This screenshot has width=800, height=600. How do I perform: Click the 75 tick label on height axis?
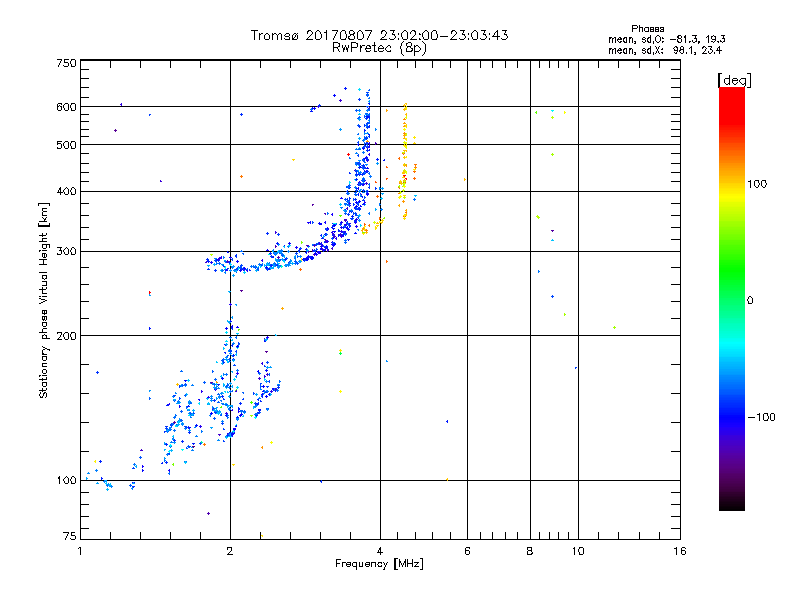tap(69, 536)
